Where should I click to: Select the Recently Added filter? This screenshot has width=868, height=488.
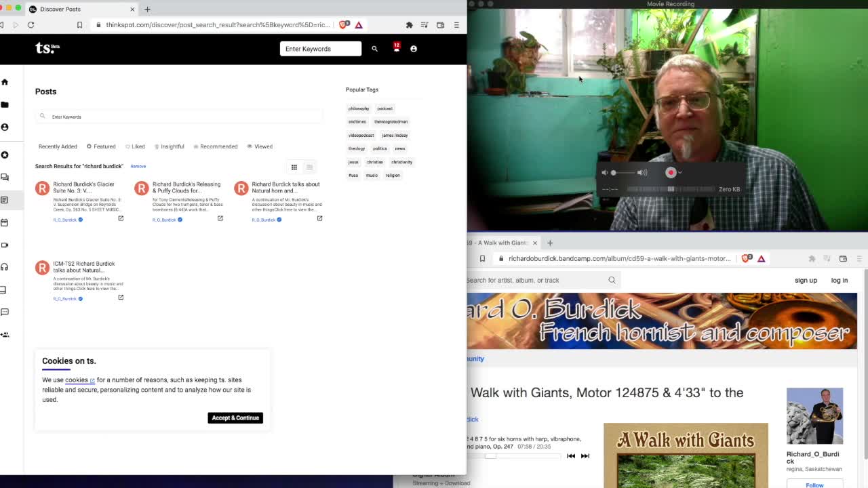pos(58,146)
